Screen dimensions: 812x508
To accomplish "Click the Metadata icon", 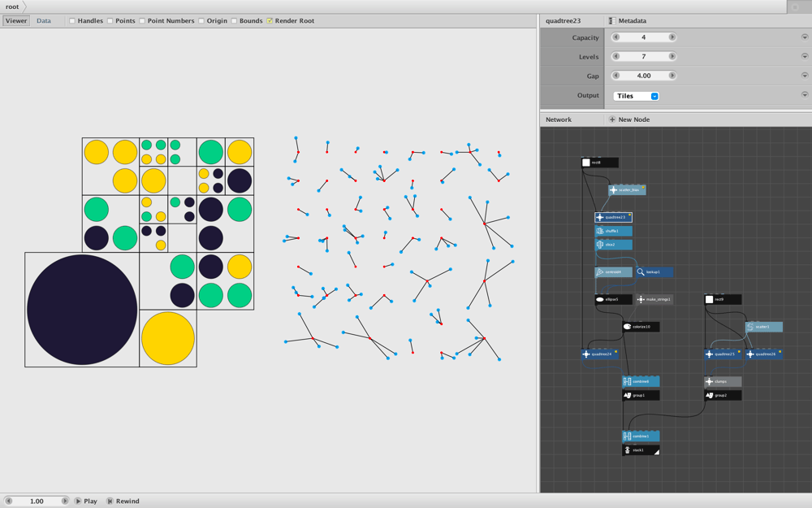I will pyautogui.click(x=612, y=21).
